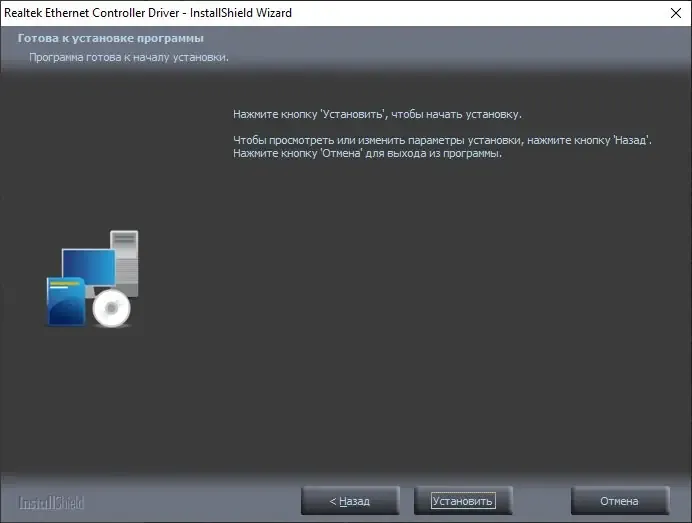Click the heading 'Готова к установке программы'
The width and height of the screenshot is (692, 523).
coord(111,38)
